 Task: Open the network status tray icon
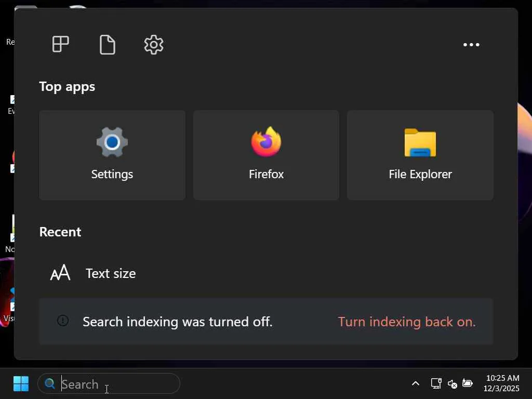[x=436, y=383]
